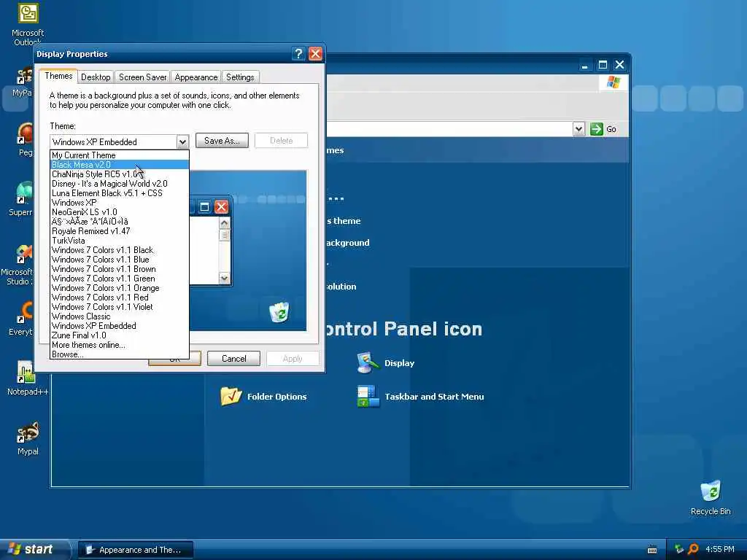This screenshot has width=747, height=560.
Task: Click the keyboard icon on the taskbar
Action: (x=652, y=550)
